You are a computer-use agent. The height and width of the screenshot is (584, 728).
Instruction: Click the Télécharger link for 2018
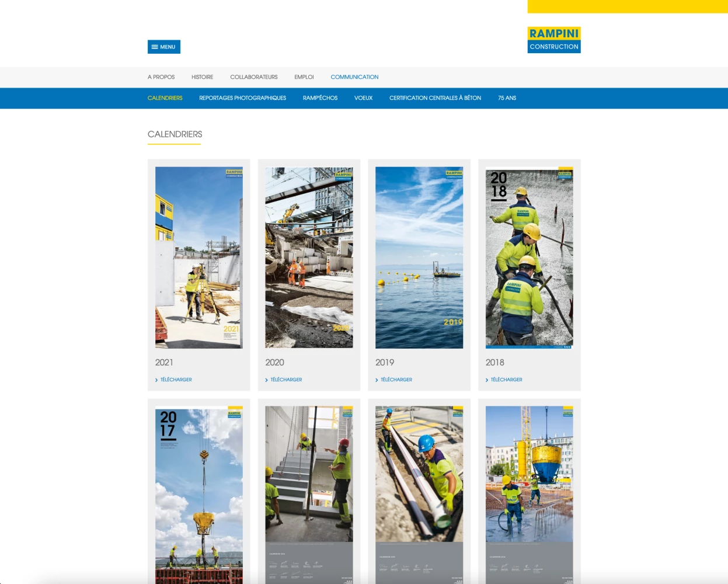tap(506, 380)
